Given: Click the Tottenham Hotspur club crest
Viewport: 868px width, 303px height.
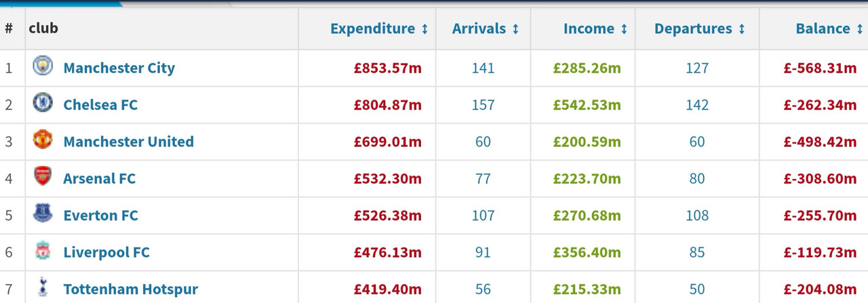Looking at the screenshot, I should coord(43,287).
